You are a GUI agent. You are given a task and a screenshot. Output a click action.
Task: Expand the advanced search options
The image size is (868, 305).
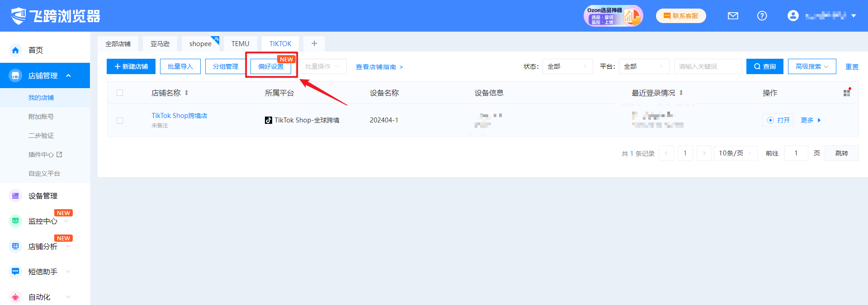pos(811,66)
